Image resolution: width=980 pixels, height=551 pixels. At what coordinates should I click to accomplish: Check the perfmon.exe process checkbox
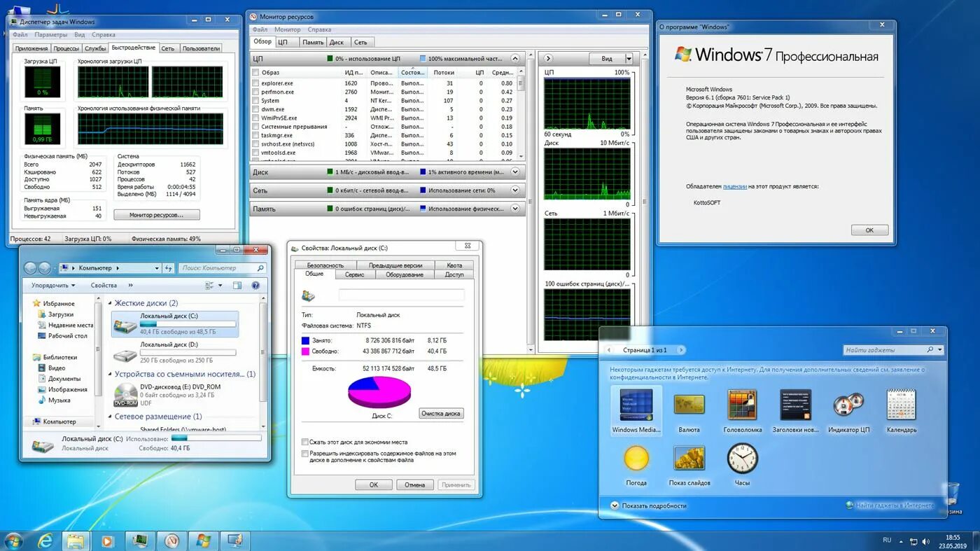(x=255, y=92)
